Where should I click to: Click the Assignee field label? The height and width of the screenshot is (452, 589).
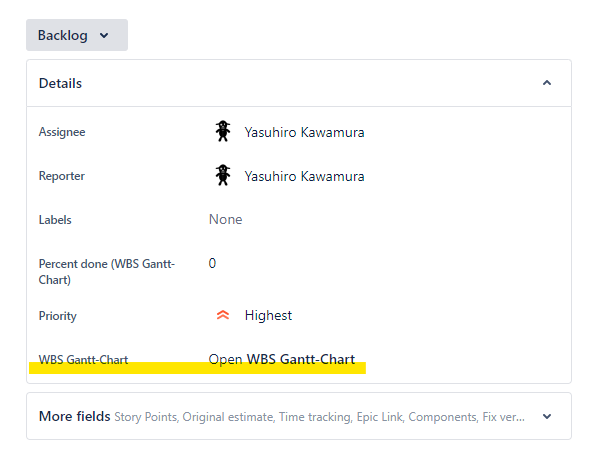pyautogui.click(x=62, y=132)
